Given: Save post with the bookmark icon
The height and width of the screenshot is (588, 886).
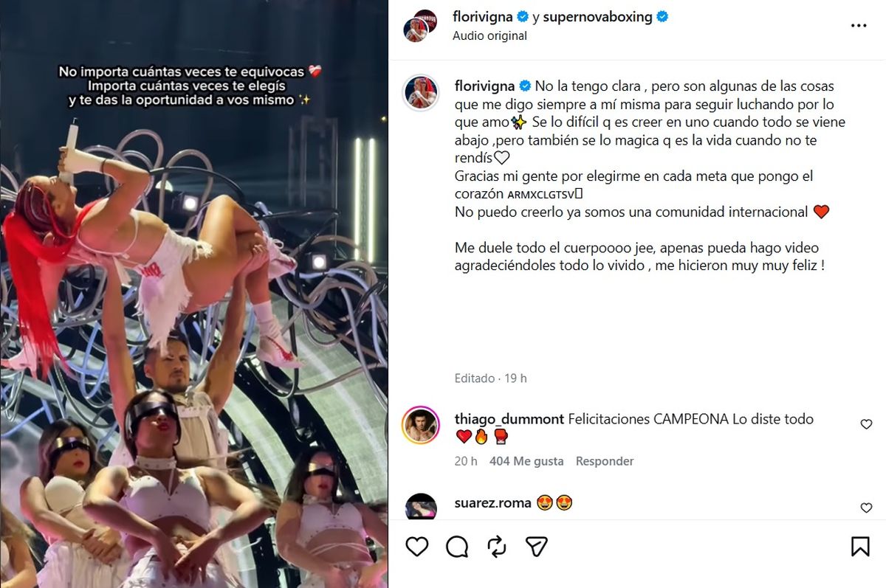Looking at the screenshot, I should coord(859,547).
